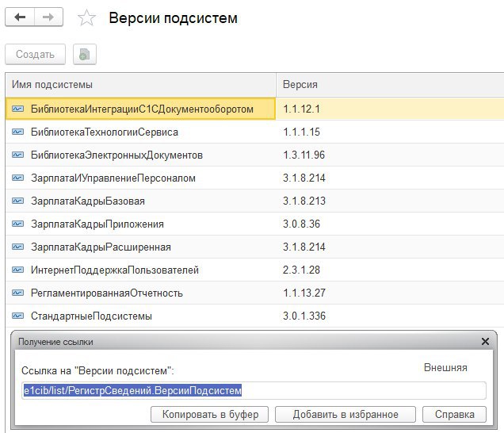
Task: Click record icon of БиблиотекаТехнологииСервиса row
Action: (x=18, y=132)
